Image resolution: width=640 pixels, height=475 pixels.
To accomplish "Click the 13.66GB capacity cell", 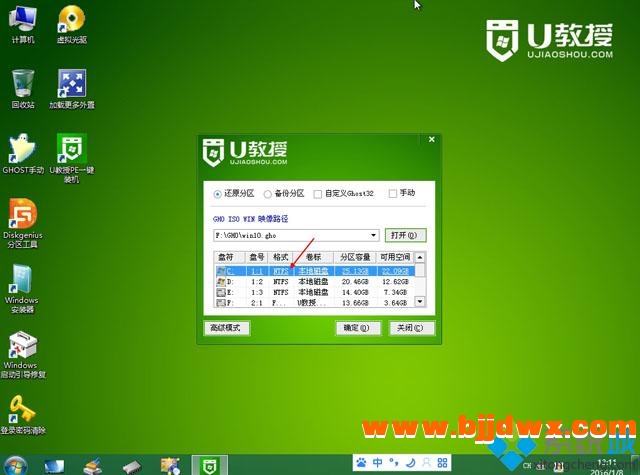I will coord(355,303).
